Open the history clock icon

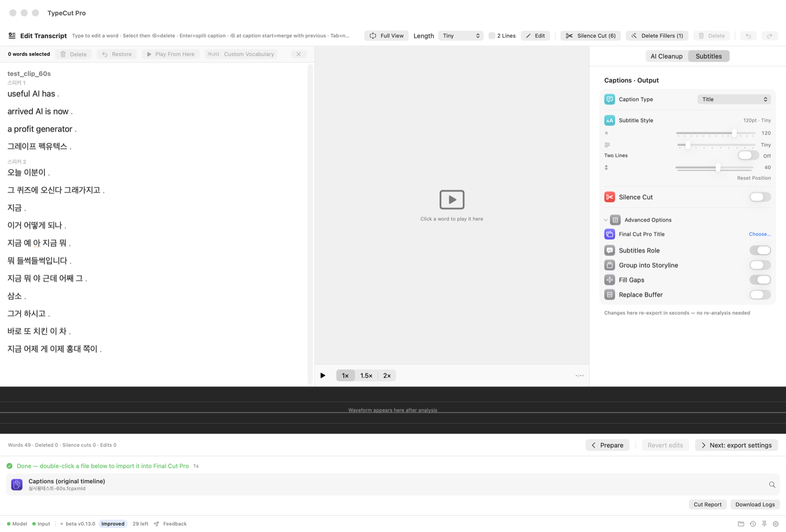[x=753, y=524]
